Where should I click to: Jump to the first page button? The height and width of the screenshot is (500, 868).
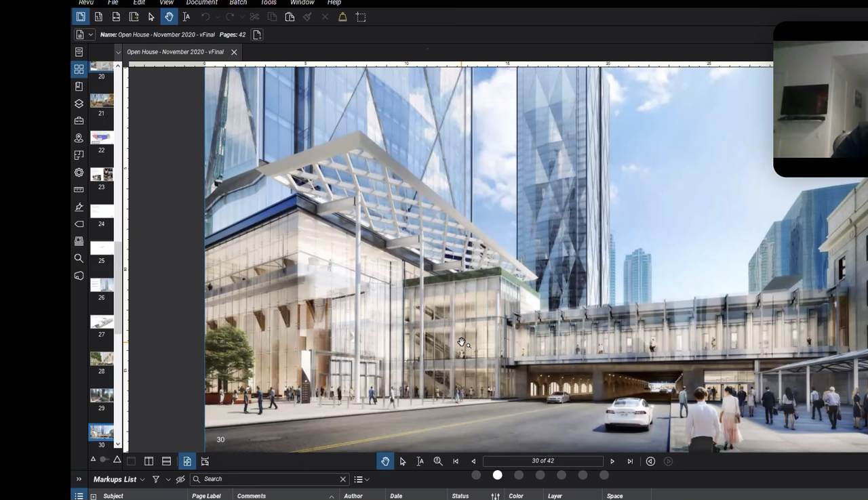(x=456, y=461)
